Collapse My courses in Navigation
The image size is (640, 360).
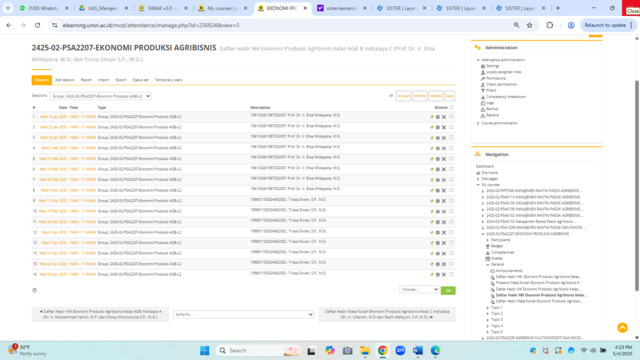[478, 185]
